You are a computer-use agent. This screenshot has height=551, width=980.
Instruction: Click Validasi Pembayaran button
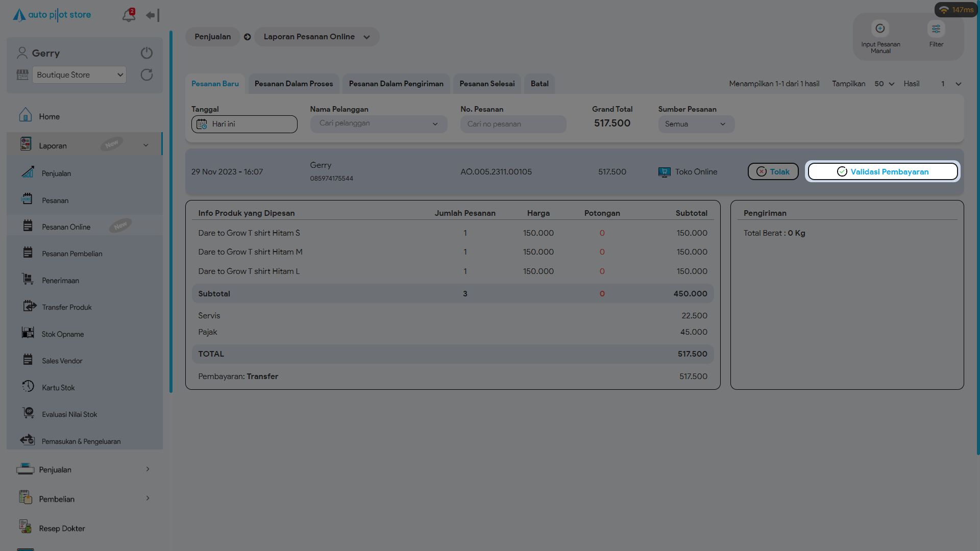click(x=883, y=172)
